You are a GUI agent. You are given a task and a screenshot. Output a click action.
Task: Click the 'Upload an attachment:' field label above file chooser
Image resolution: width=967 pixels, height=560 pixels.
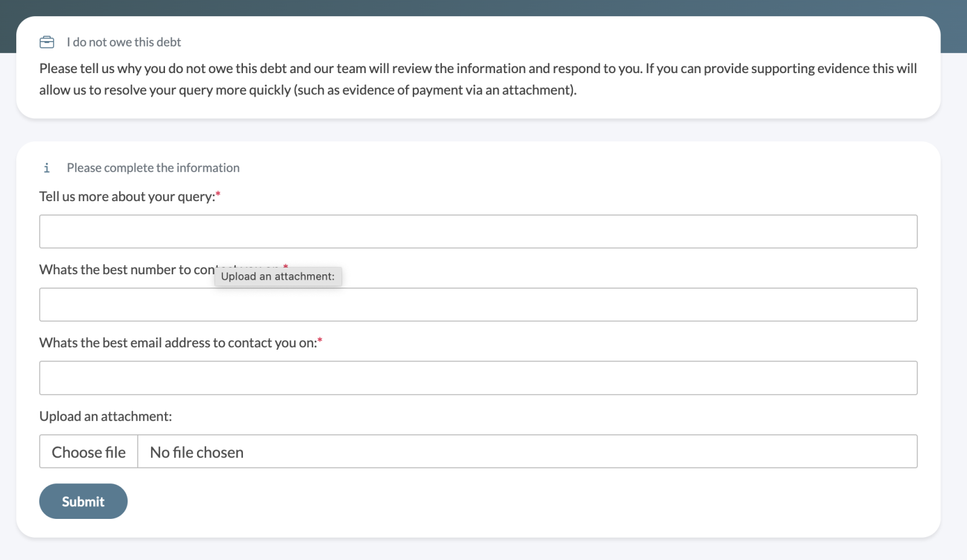click(x=106, y=416)
